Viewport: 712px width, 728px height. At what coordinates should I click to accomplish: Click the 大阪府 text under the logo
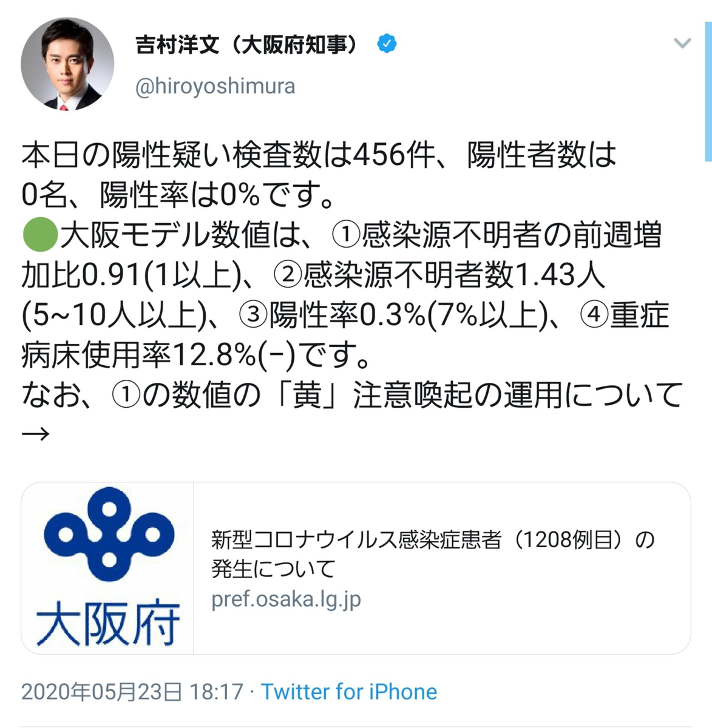[107, 624]
